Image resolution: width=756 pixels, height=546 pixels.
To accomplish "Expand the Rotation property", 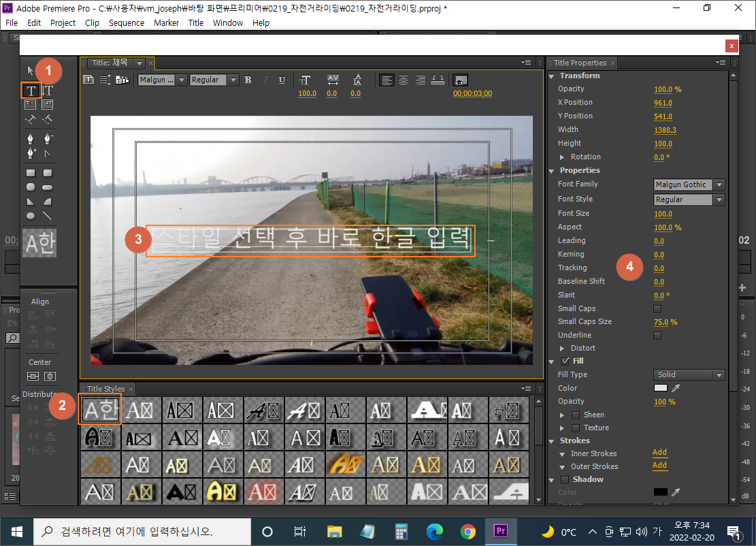I will click(x=561, y=157).
